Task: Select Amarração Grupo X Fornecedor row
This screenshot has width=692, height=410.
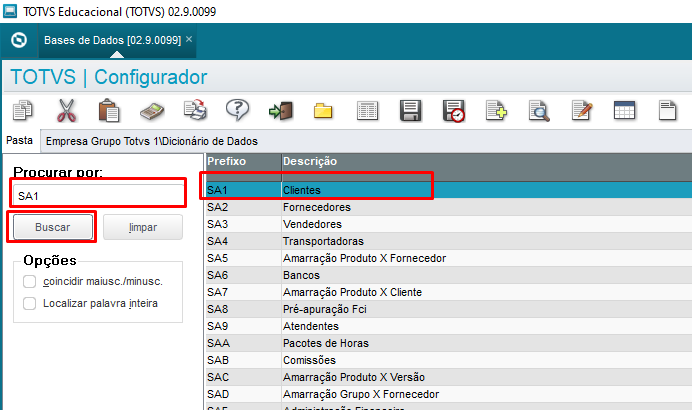Action: [x=449, y=394]
